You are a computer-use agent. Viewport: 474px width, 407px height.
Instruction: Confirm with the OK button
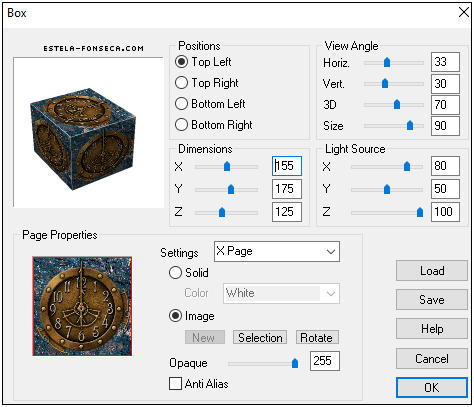432,388
